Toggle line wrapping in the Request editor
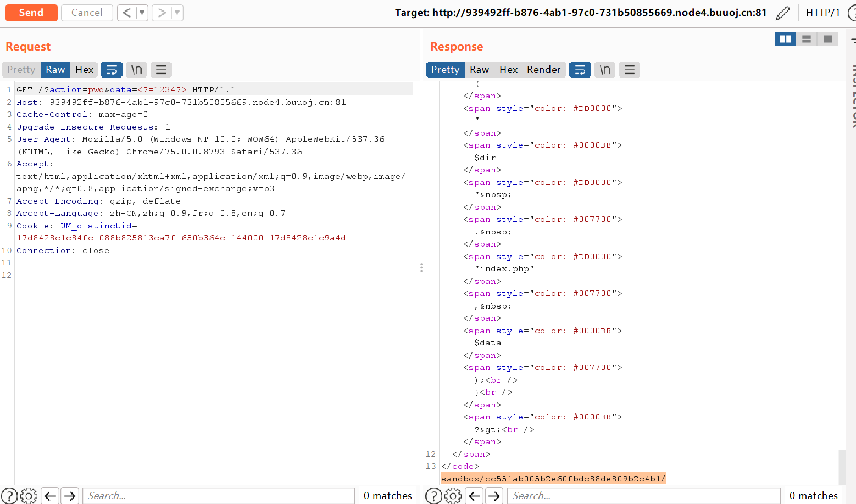 coord(112,70)
